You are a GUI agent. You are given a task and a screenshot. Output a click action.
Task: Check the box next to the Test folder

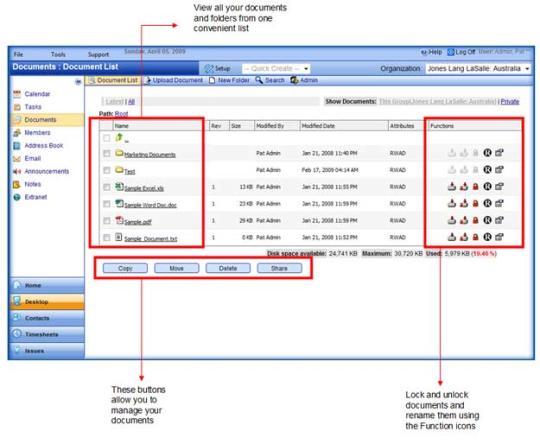pos(107,171)
